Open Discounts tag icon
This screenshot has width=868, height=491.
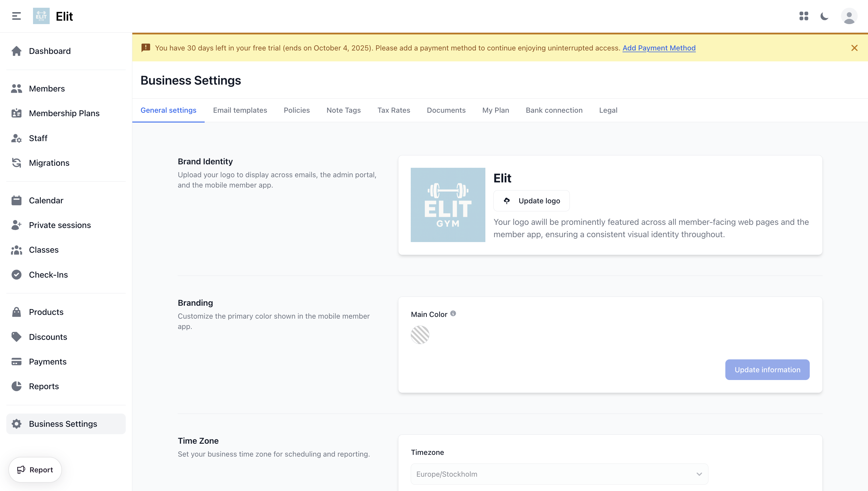[x=16, y=337]
